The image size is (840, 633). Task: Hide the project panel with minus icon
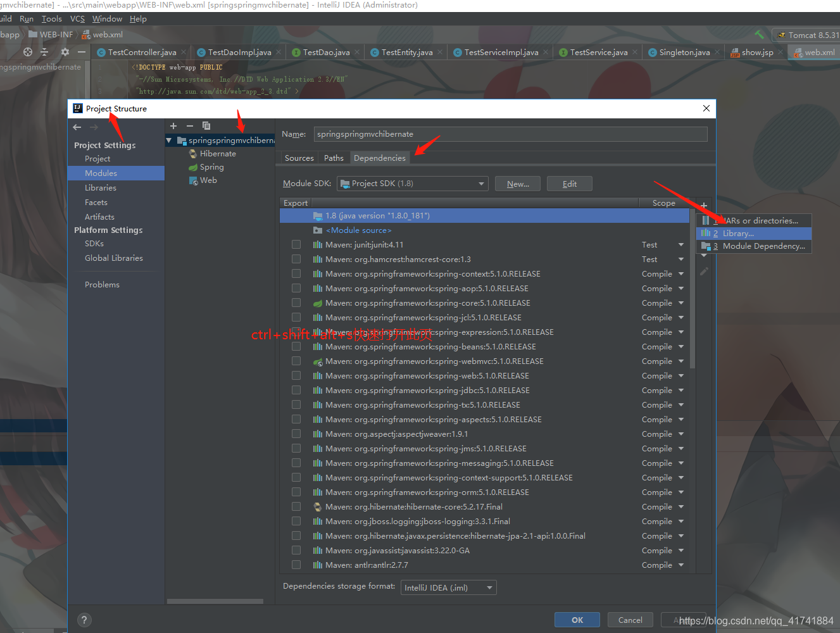coord(81,52)
